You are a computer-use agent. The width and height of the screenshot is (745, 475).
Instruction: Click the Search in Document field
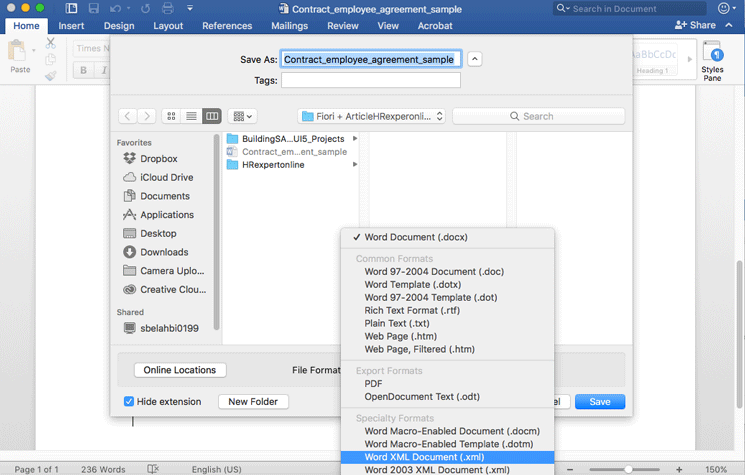click(x=629, y=9)
